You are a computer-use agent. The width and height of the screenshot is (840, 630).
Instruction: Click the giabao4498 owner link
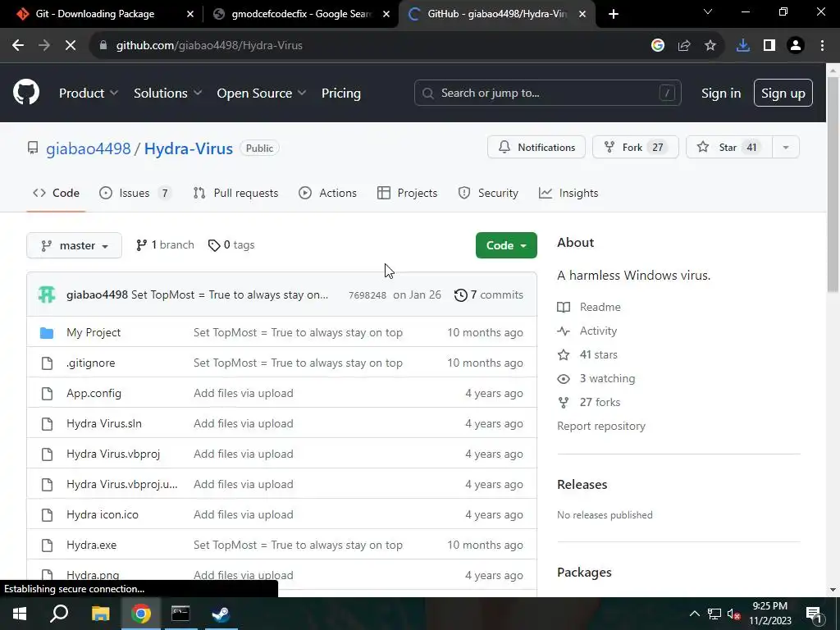point(89,148)
